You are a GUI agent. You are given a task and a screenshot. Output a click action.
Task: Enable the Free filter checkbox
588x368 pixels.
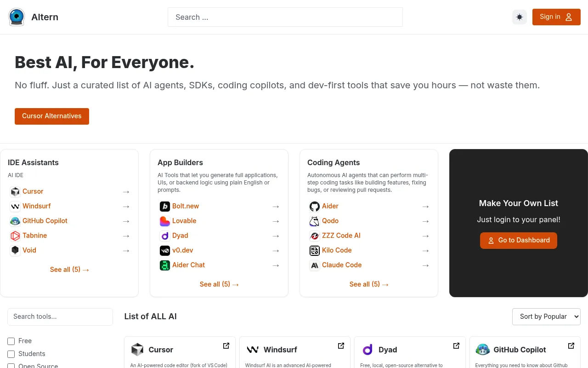pyautogui.click(x=11, y=341)
